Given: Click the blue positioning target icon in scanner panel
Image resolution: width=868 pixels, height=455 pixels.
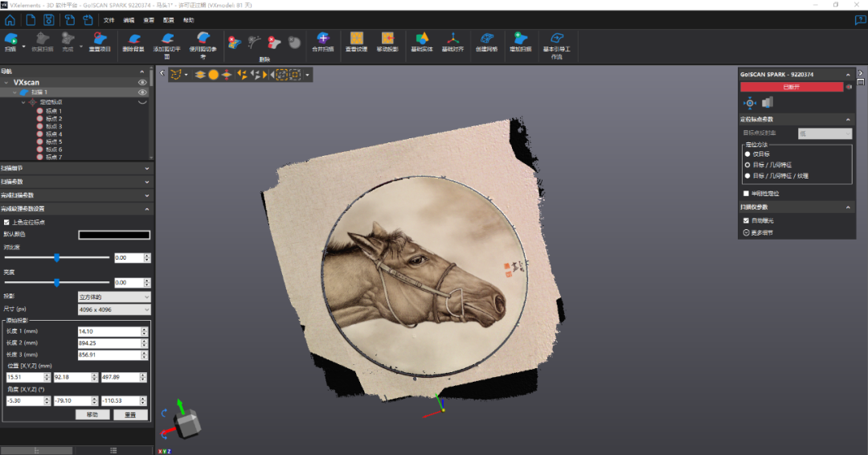Looking at the screenshot, I should [x=750, y=103].
